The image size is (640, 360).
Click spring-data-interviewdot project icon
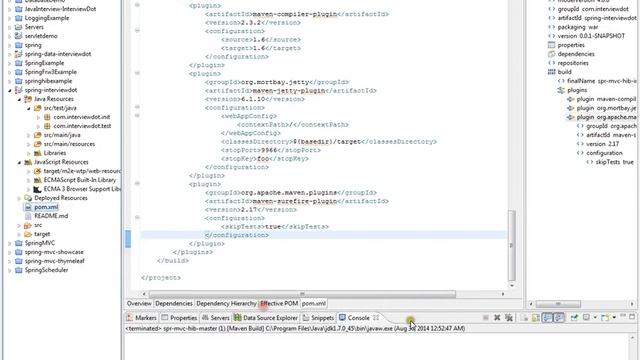pyautogui.click(x=18, y=54)
